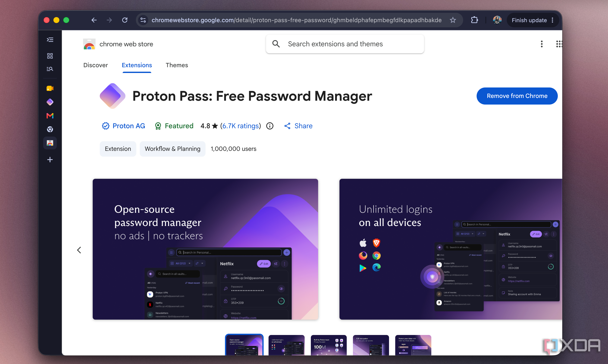Open the web store three-dot options menu
This screenshot has height=364, width=608.
[542, 44]
